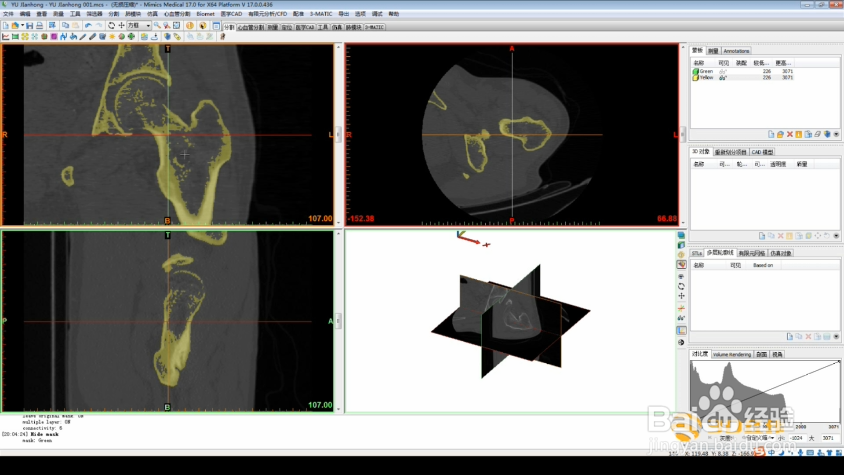
Task: Click the Undo arrow icon
Action: click(88, 25)
